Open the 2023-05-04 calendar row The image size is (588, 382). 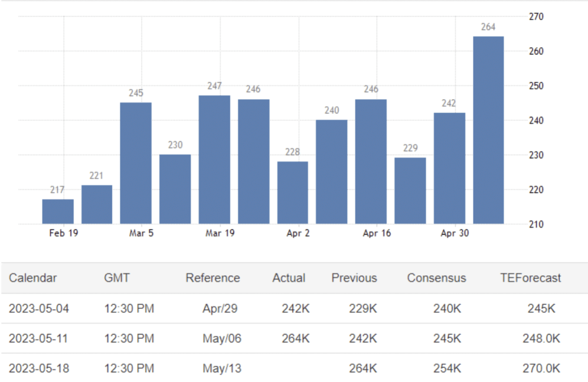click(x=39, y=309)
